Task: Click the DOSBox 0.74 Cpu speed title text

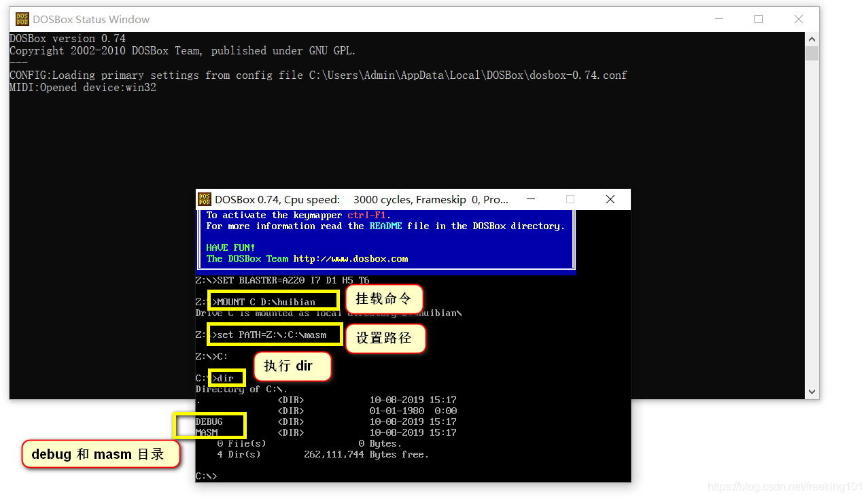Action: point(362,199)
